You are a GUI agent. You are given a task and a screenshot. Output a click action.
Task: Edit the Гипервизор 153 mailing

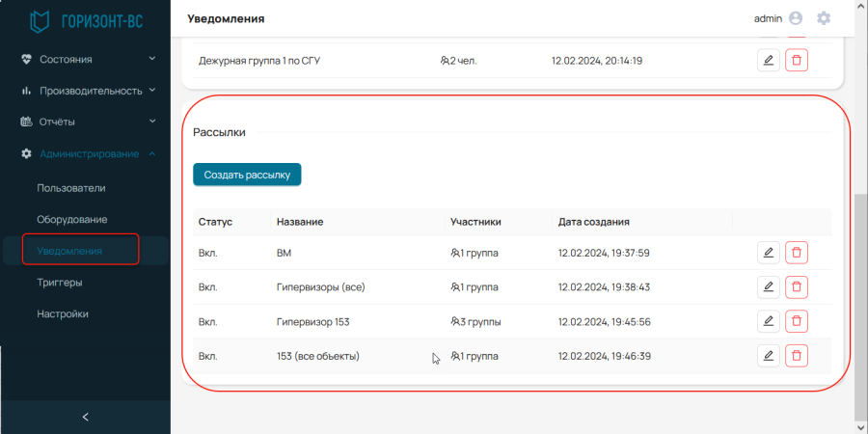pyautogui.click(x=768, y=321)
